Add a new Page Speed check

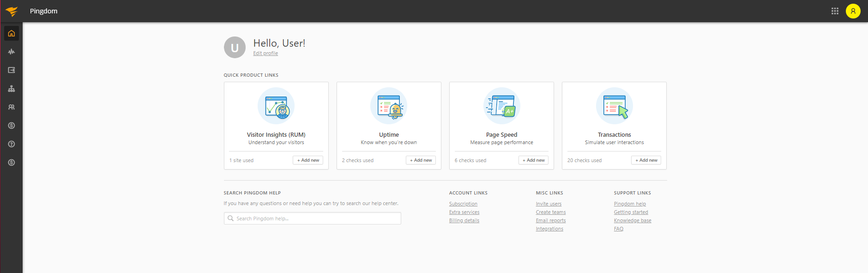533,160
